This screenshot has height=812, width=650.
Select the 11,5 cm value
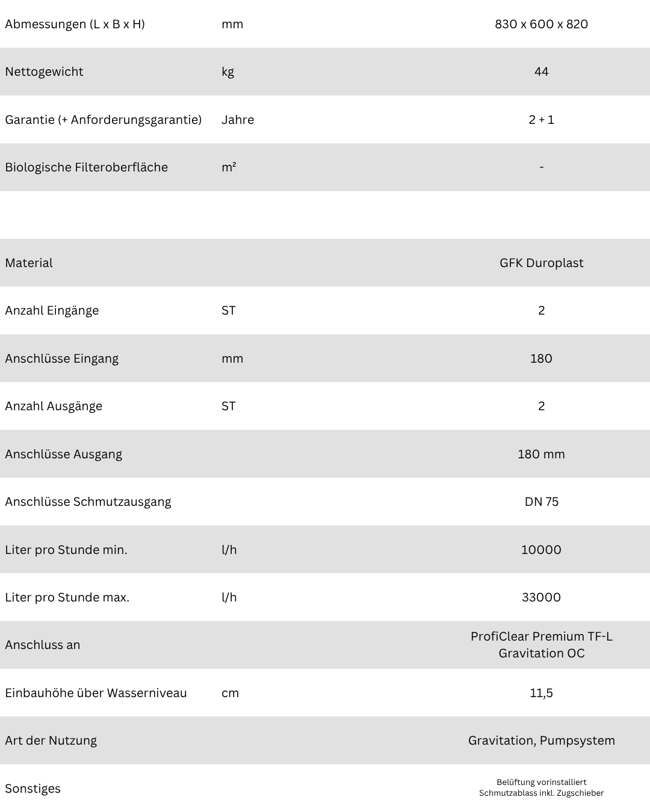541,693
